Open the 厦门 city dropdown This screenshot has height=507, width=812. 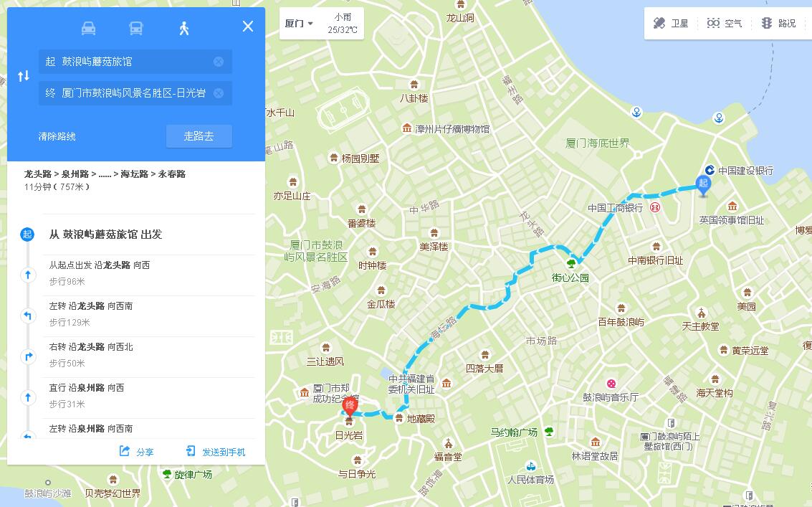[x=299, y=24]
